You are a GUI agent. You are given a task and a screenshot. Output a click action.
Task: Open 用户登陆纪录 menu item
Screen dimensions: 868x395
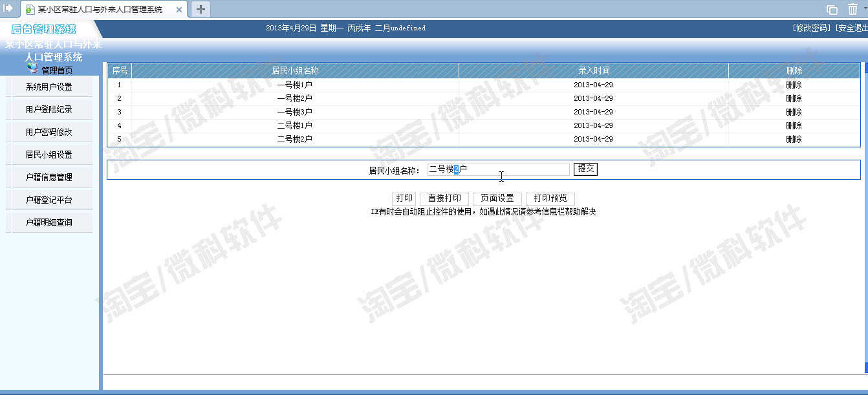click(49, 109)
